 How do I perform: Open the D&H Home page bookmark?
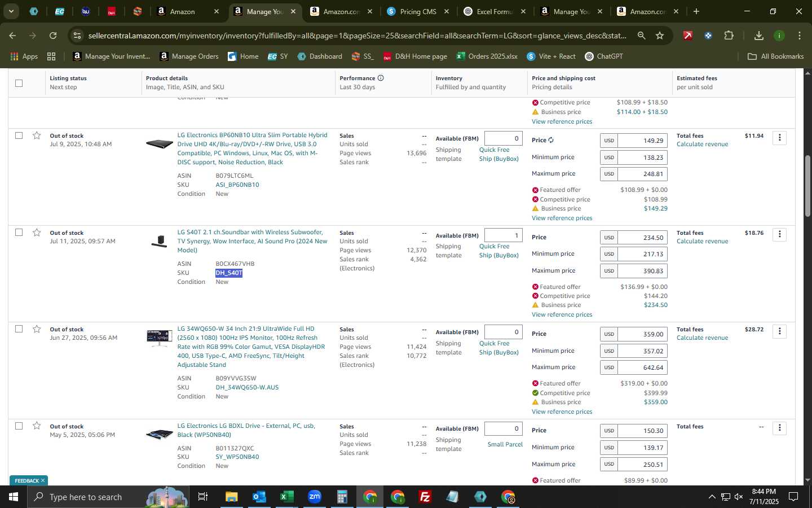(x=415, y=56)
